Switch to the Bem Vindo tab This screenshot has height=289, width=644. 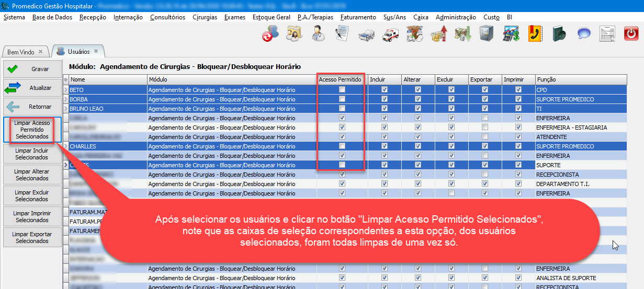point(21,52)
